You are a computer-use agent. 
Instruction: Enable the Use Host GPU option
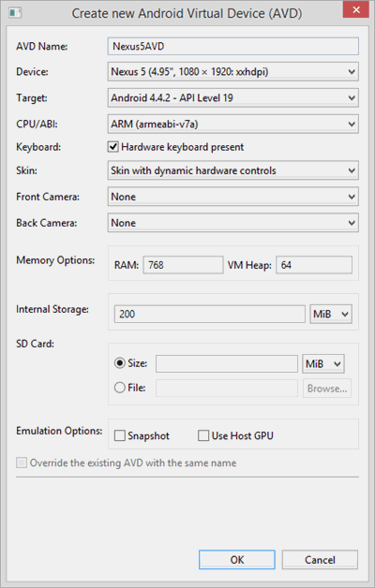click(203, 435)
